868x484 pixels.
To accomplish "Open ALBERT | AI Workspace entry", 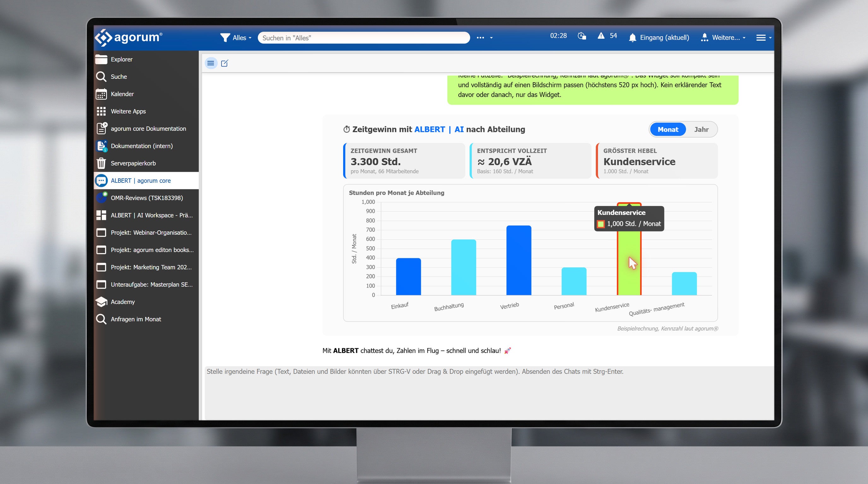I will [146, 216].
